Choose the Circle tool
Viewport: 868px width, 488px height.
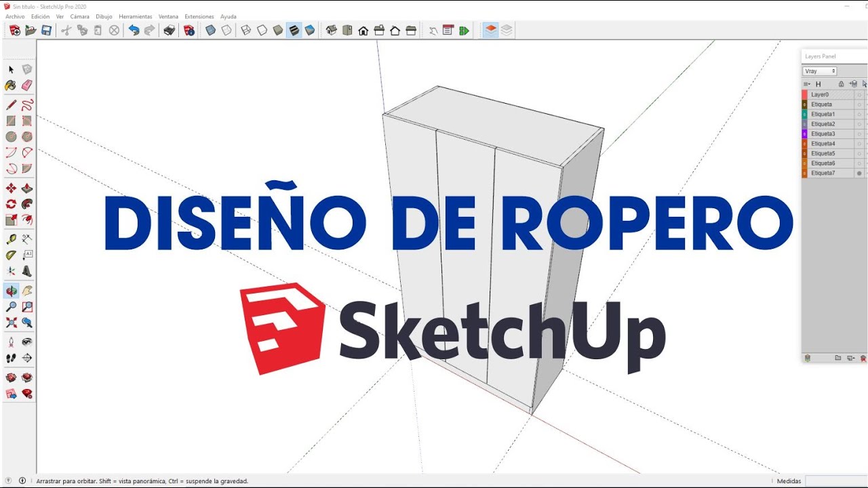coord(11,136)
